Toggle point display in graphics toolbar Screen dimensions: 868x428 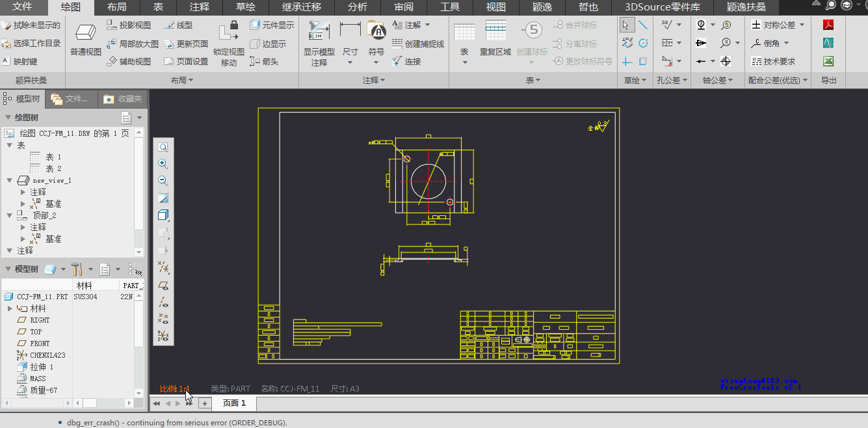(163, 319)
